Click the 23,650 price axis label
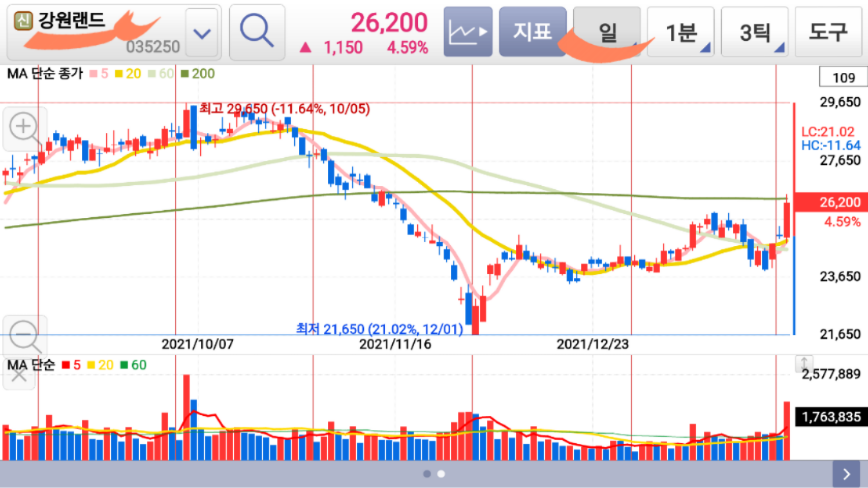Image resolution: width=868 pixels, height=488 pixels. 840,277
